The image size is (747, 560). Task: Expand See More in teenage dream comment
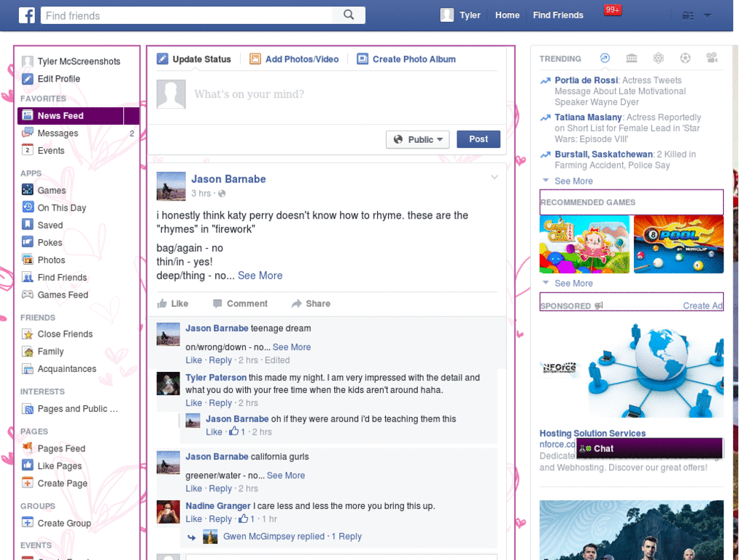[x=292, y=347]
